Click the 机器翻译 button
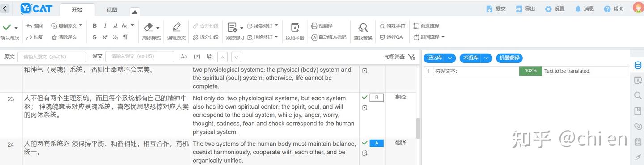This screenshot has width=644, height=165. [509, 58]
